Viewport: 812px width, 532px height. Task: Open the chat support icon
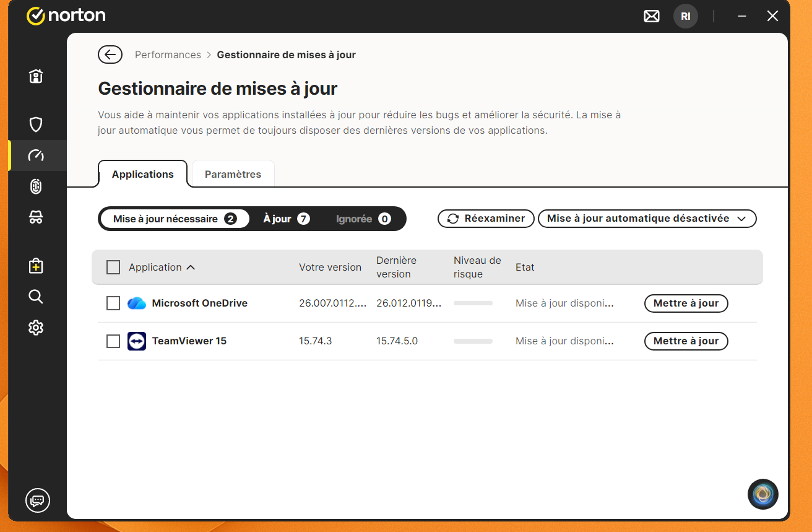38,500
